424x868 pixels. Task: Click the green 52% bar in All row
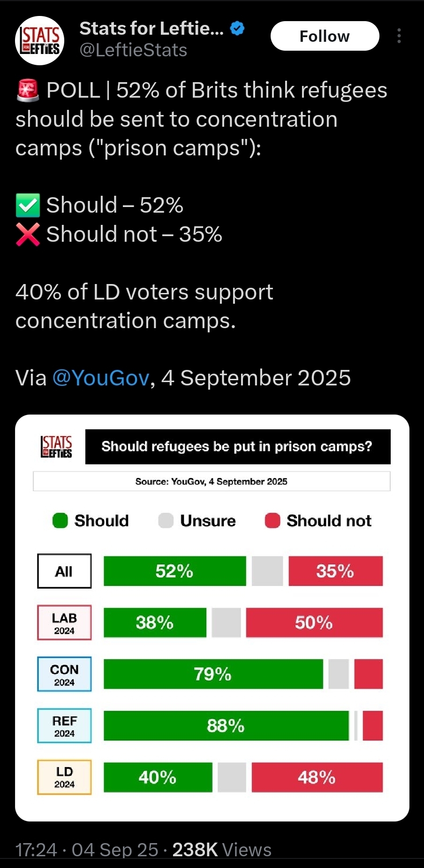click(174, 571)
